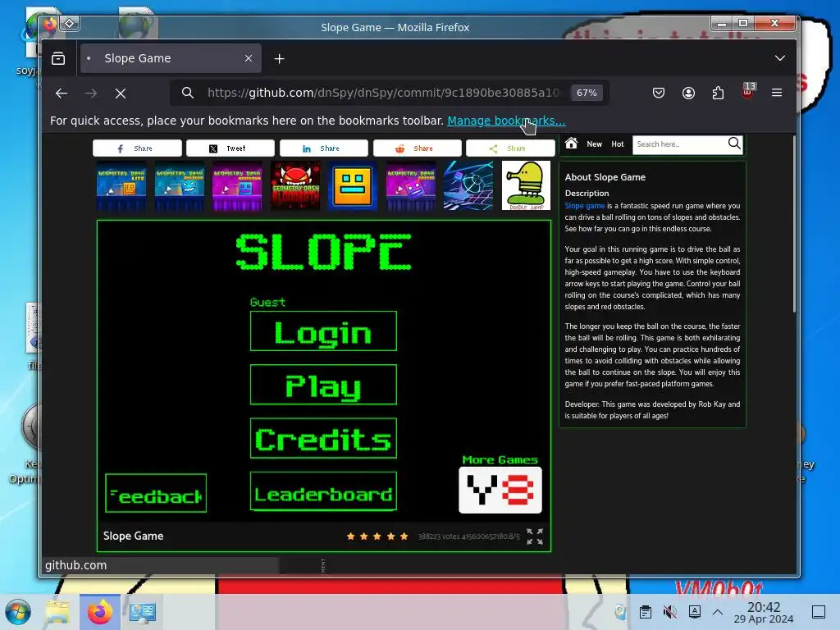Open Geometry Dash Lite thumbnail

point(121,186)
